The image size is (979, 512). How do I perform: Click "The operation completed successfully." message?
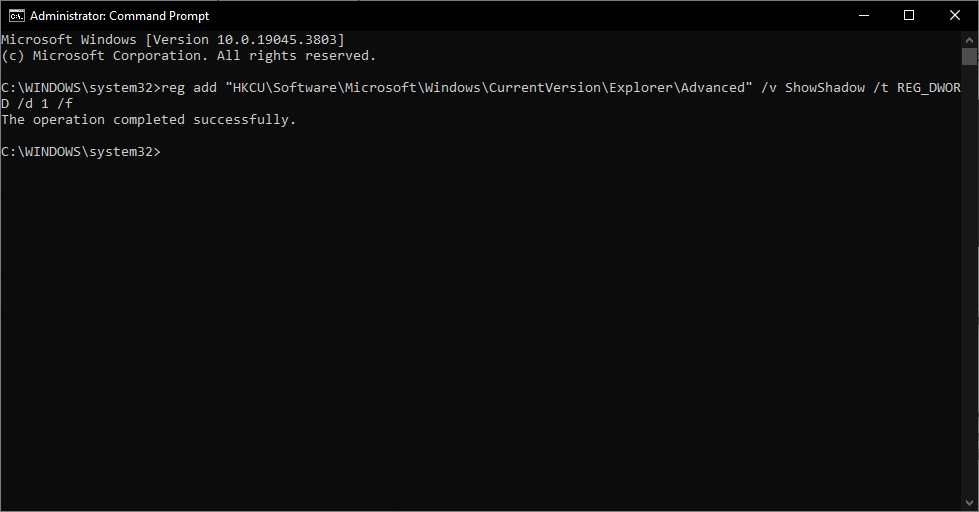[x=149, y=120]
